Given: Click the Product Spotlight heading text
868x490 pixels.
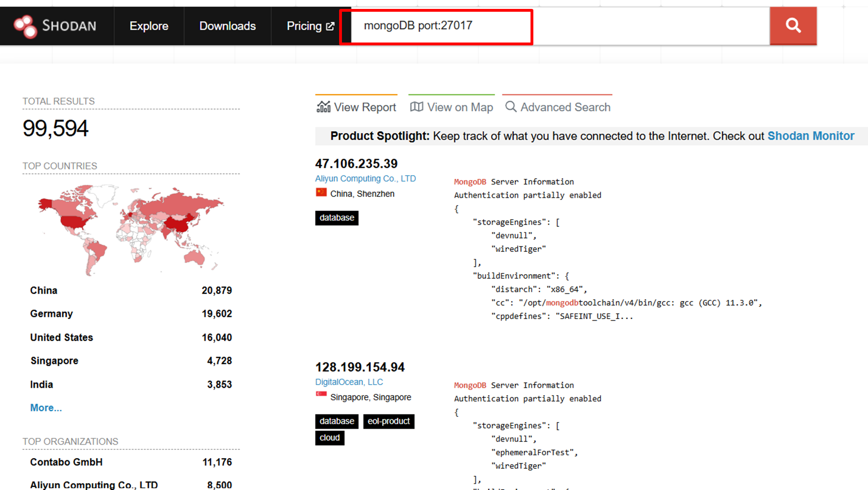Looking at the screenshot, I should [x=380, y=136].
